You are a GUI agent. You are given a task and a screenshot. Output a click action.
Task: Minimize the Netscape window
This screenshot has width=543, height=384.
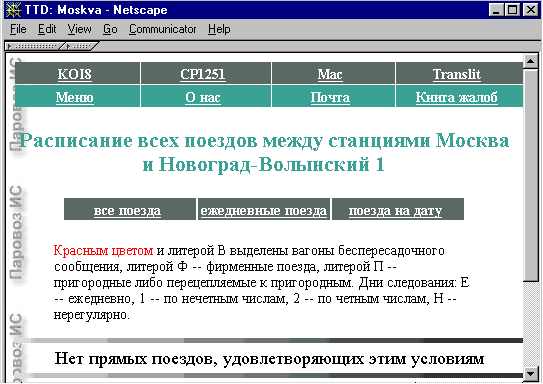[496, 10]
